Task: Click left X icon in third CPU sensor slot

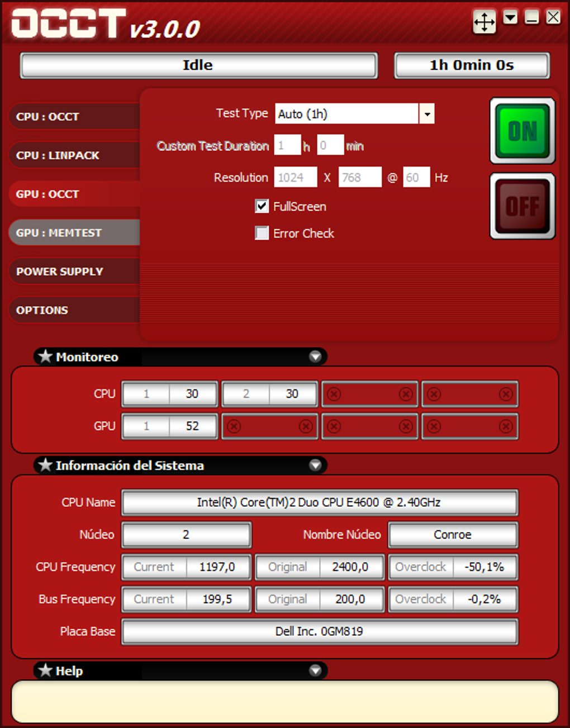Action: pyautogui.click(x=334, y=394)
